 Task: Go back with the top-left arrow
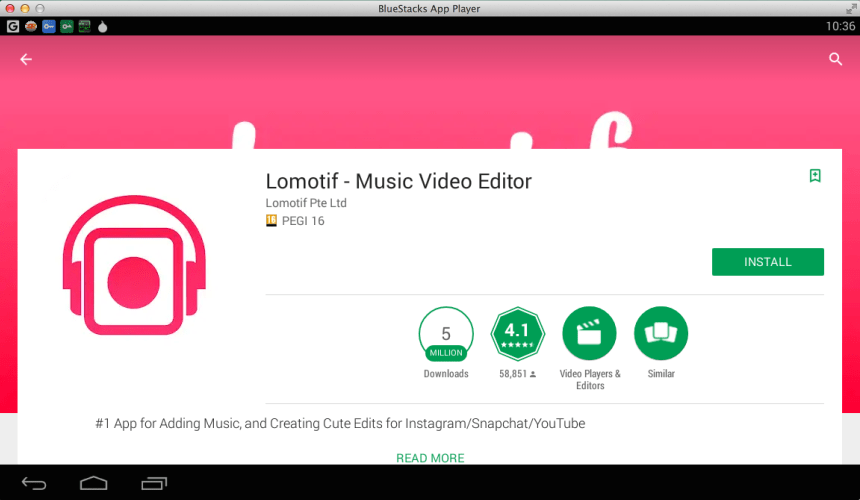click(x=26, y=59)
